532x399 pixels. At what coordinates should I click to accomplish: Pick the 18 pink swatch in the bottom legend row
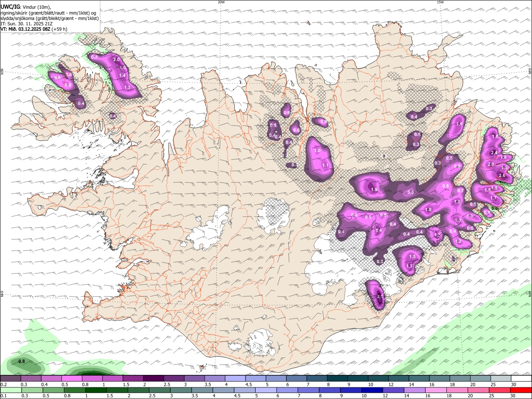coord(457,390)
